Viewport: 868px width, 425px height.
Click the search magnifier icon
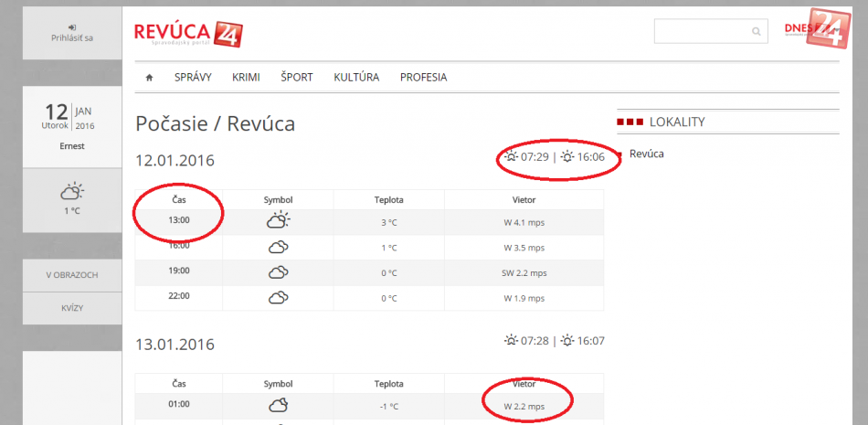(756, 31)
